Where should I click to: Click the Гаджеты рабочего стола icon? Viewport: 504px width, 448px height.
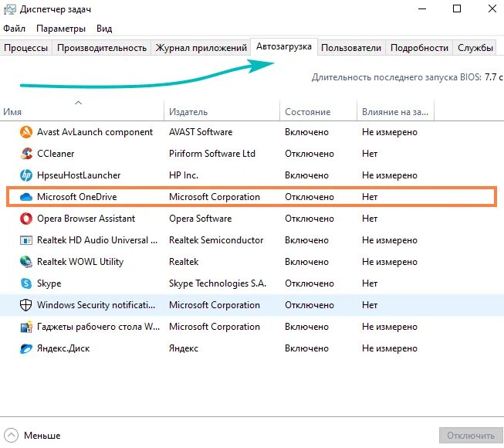(x=26, y=327)
